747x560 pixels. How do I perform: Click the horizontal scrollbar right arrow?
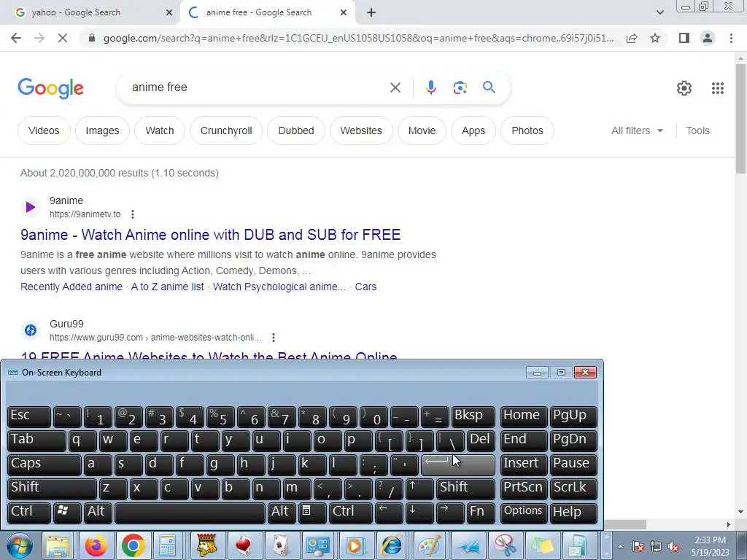pos(729,524)
